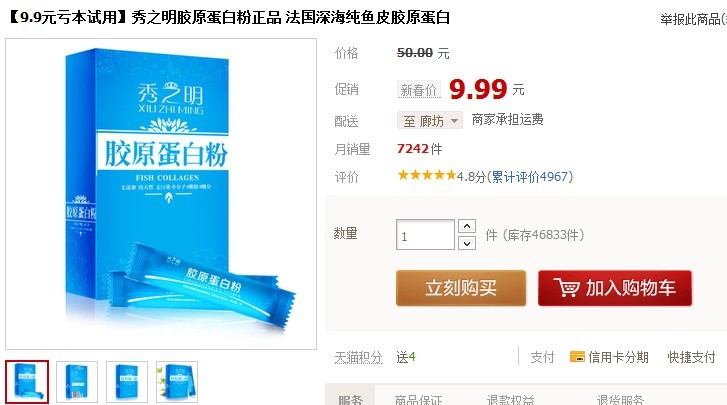The height and width of the screenshot is (405, 727).
Task: Select the second product thumbnail
Action: 77,382
